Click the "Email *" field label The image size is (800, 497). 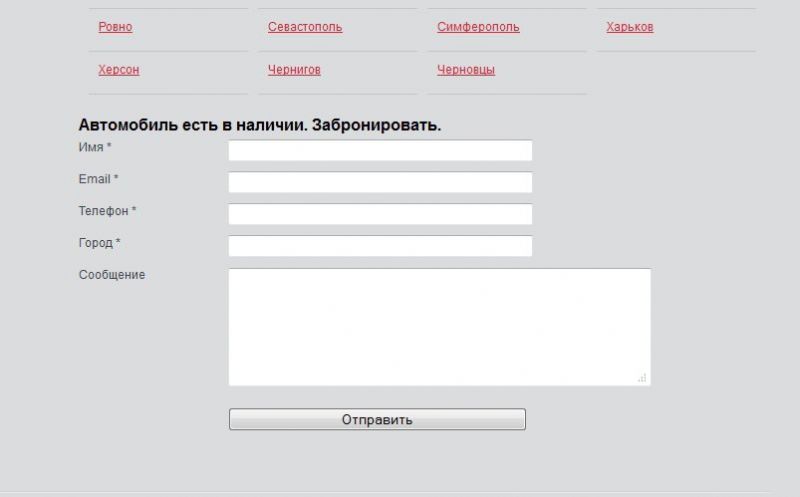click(x=98, y=179)
